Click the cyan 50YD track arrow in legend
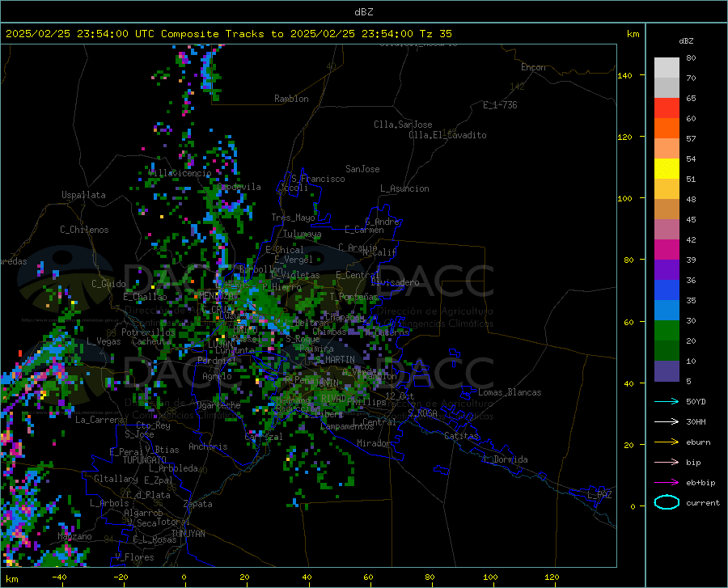The height and width of the screenshot is (588, 728). pos(667,401)
